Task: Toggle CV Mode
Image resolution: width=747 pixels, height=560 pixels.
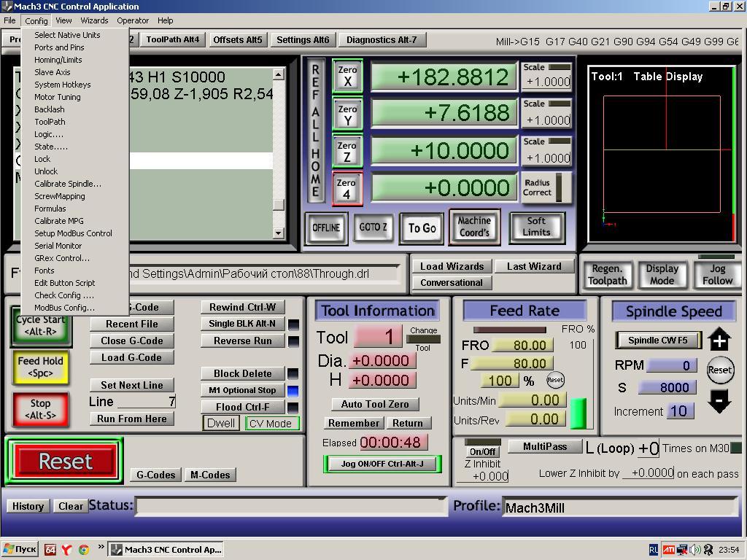Action: (x=271, y=424)
